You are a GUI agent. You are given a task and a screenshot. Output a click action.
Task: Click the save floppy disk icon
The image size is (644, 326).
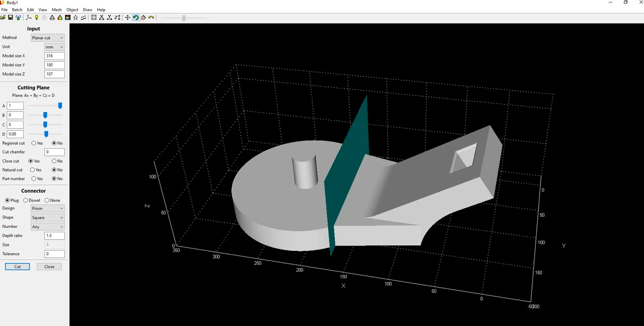point(11,18)
